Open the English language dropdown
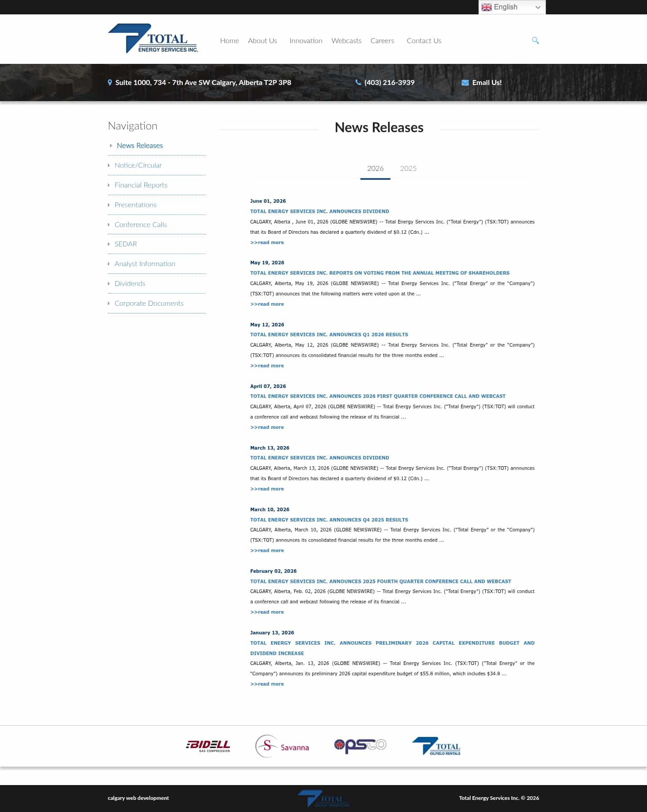Image resolution: width=647 pixels, height=812 pixels. [512, 7]
